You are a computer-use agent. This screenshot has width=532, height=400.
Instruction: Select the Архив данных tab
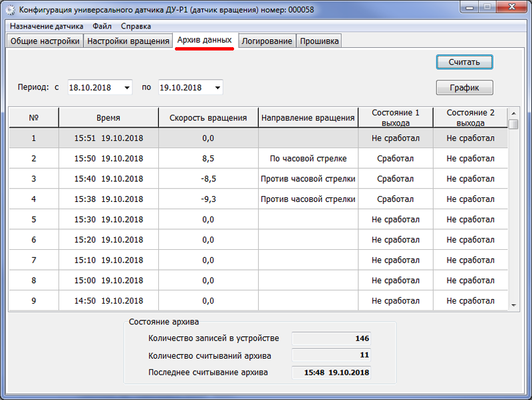tap(205, 40)
